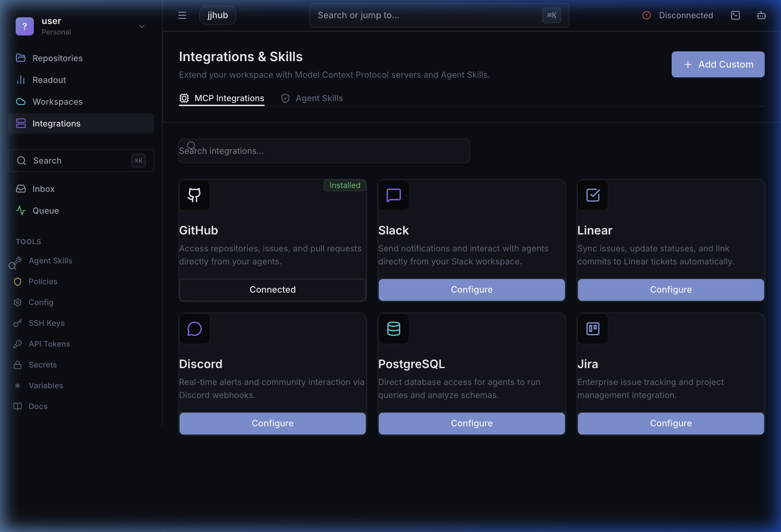The height and width of the screenshot is (532, 781).
Task: Toggle the sidebar with the hamburger icon
Action: [x=182, y=15]
